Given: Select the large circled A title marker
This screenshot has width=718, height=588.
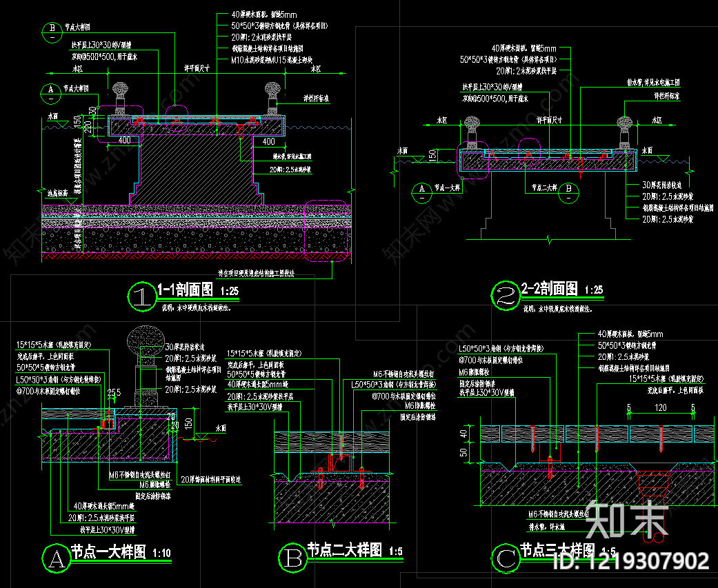Looking at the screenshot, I should click(57, 558).
